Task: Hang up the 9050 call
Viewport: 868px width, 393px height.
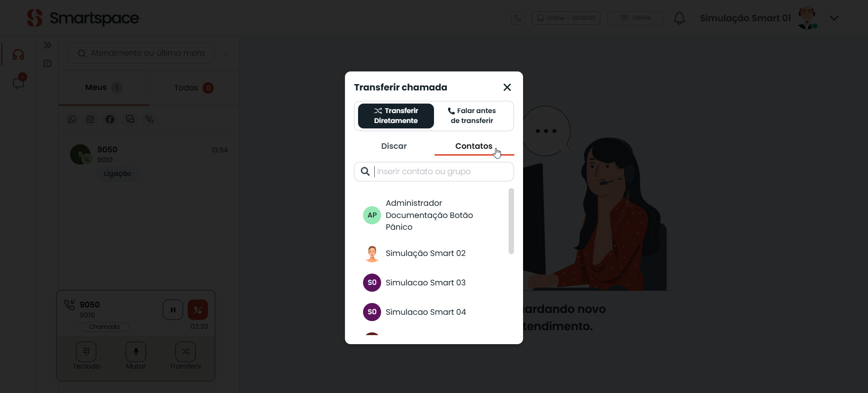Action: [x=198, y=310]
